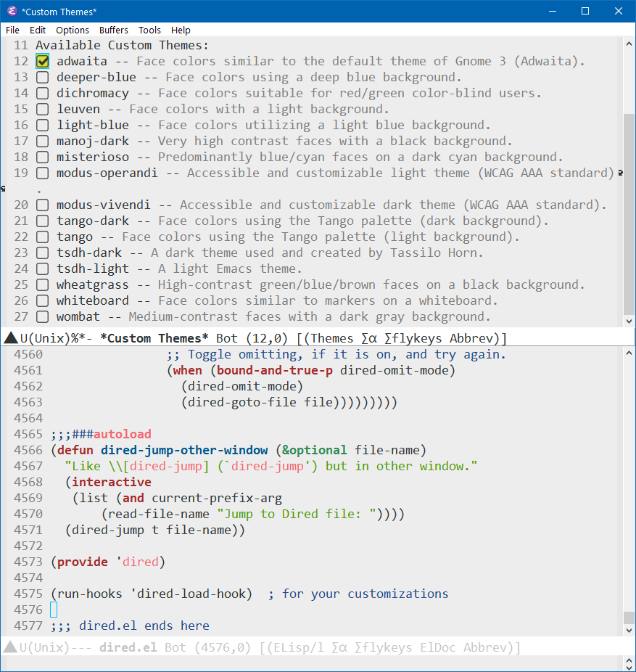Click the Themes mode indicator in mode line

tap(332, 338)
